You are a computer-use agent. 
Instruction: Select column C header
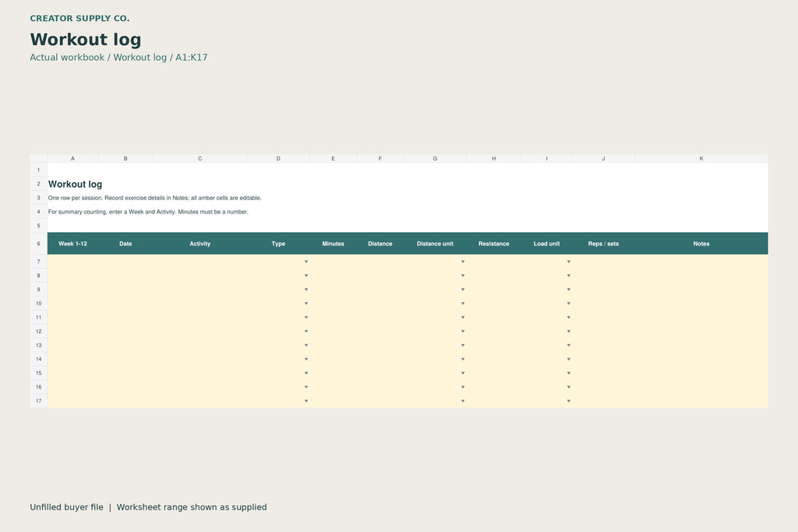coord(200,159)
